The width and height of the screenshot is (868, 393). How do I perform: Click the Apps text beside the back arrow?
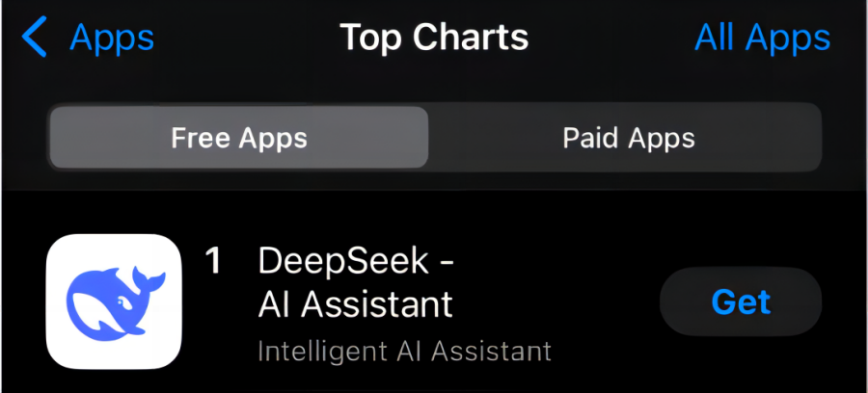[112, 38]
